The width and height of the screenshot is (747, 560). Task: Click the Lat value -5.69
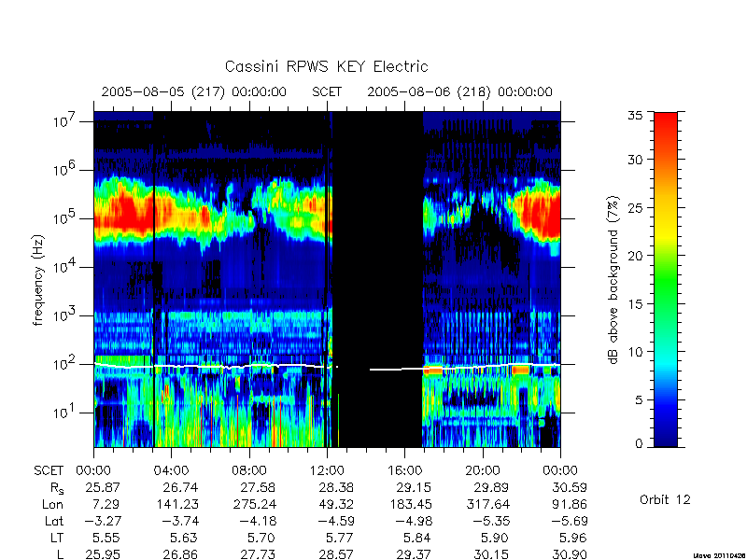(x=570, y=521)
